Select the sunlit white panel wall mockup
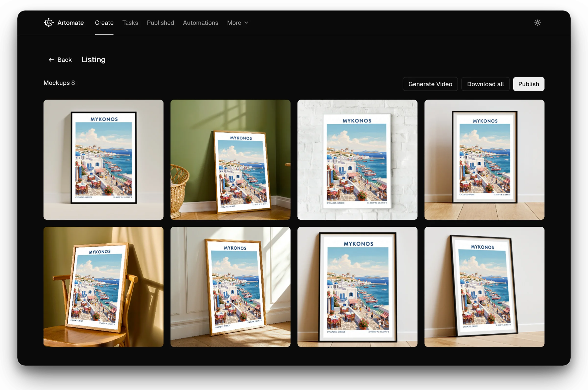Viewport: 588px width, 390px height. pyautogui.click(x=230, y=287)
